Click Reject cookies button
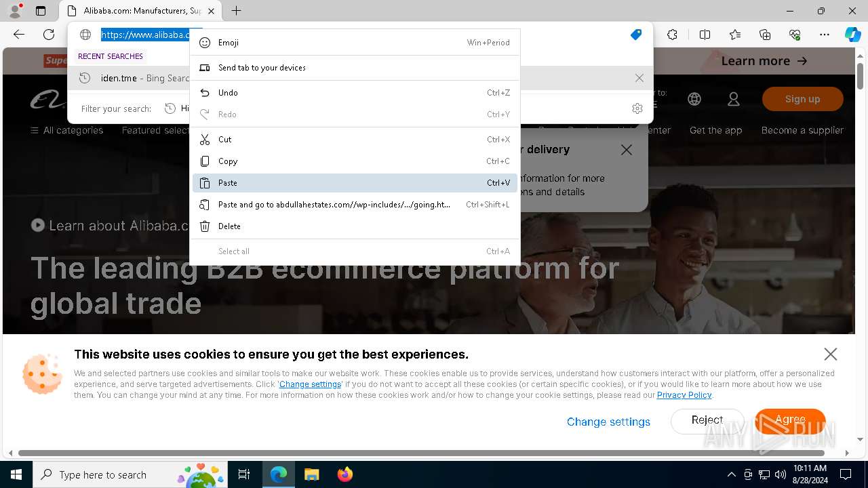 (707, 420)
